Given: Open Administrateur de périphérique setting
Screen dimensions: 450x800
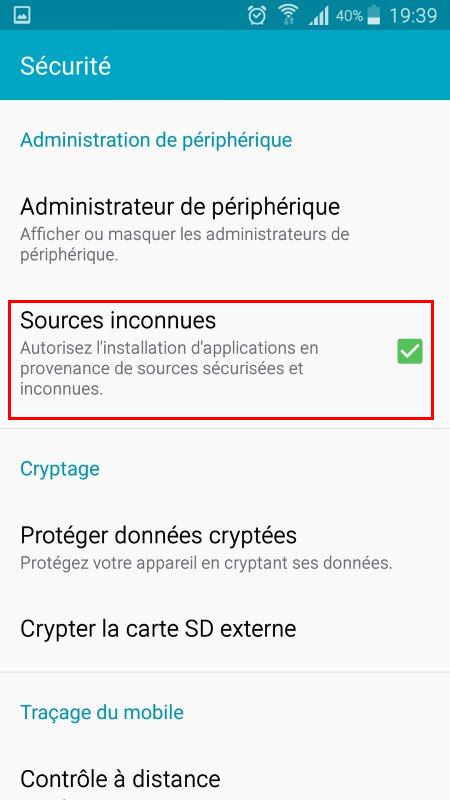Looking at the screenshot, I should (225, 229).
